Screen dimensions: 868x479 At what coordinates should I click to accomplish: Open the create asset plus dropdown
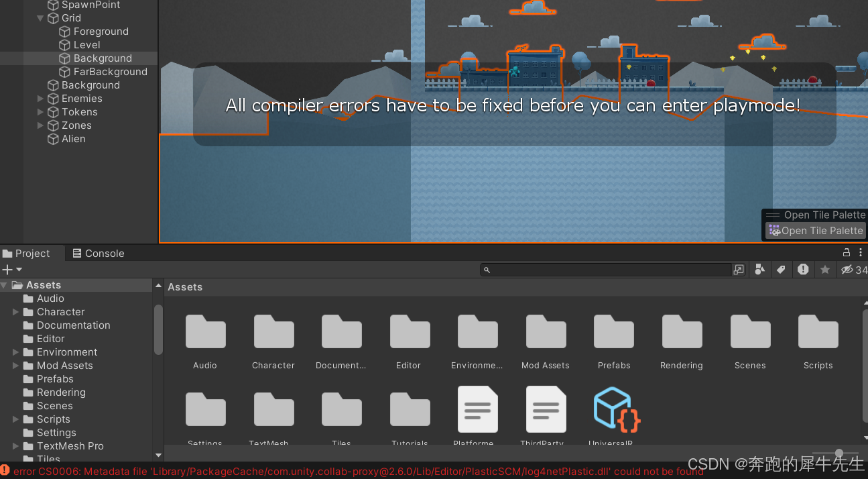coord(12,270)
